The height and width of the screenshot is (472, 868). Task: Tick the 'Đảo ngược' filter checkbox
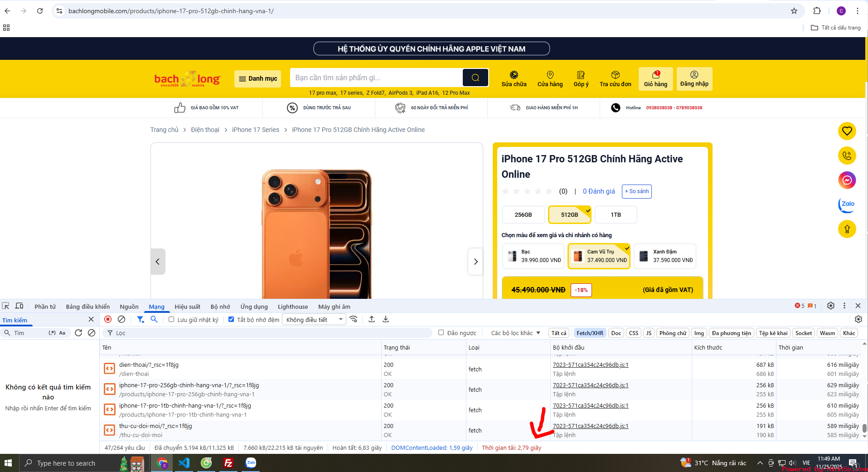tap(441, 333)
